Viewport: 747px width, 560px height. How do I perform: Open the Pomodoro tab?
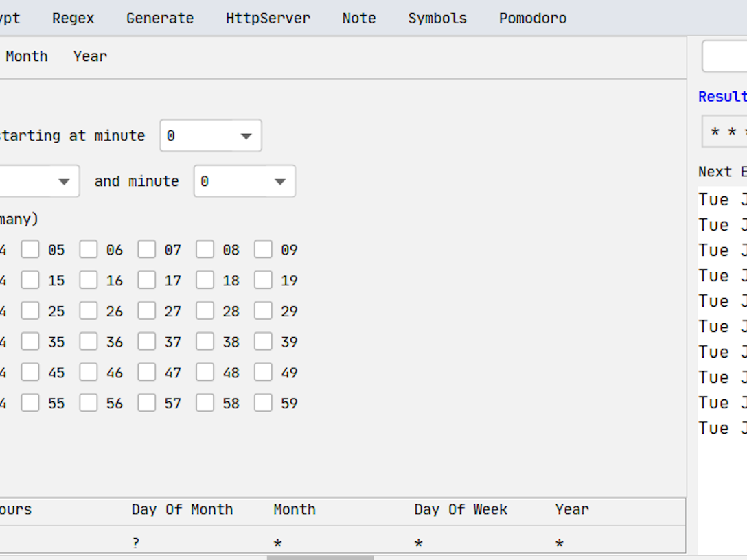(532, 19)
